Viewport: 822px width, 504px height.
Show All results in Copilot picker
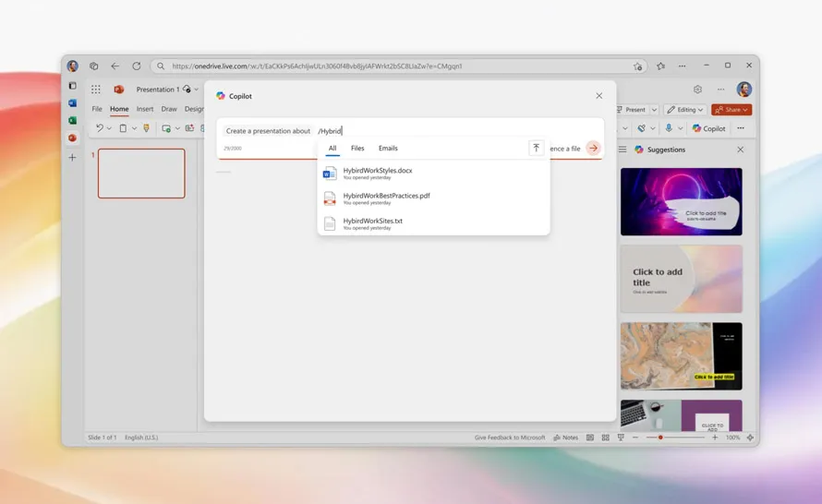tap(332, 149)
